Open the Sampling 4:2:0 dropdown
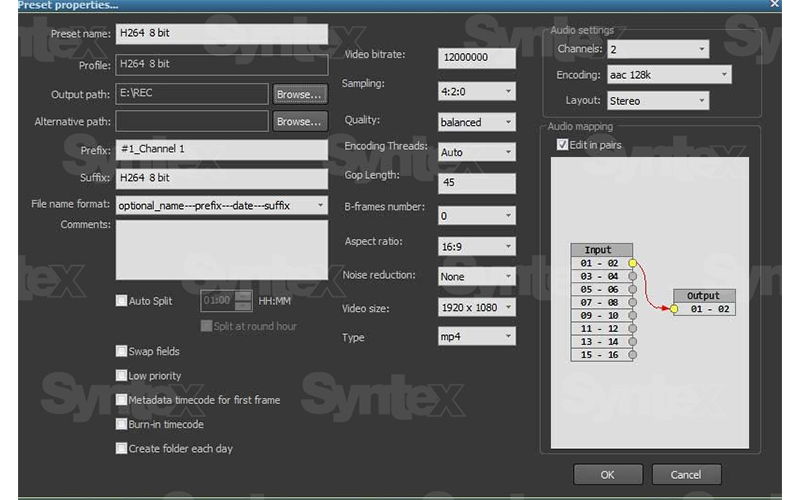This screenshot has width=800, height=500. coord(477,91)
